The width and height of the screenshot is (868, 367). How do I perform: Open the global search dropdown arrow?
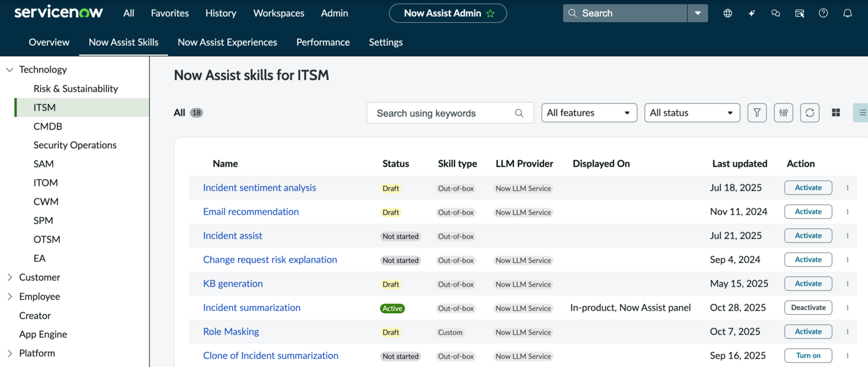click(x=697, y=13)
